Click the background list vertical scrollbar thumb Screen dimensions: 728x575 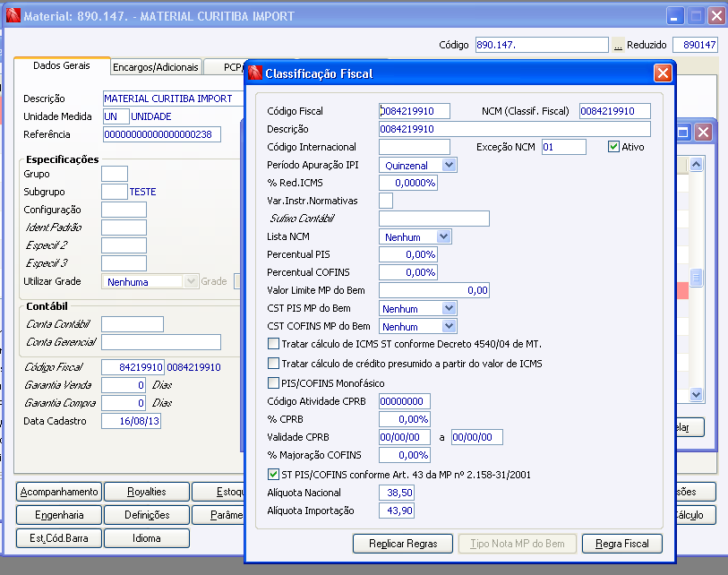click(696, 279)
